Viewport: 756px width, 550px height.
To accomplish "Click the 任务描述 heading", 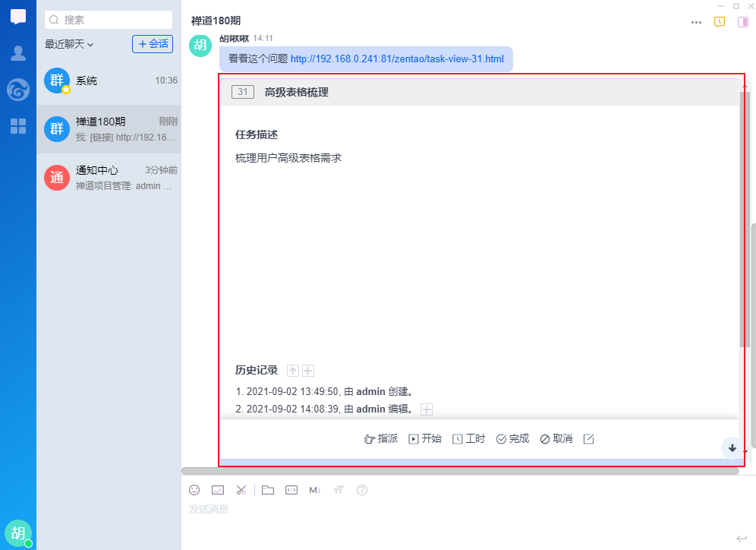I will tap(257, 134).
